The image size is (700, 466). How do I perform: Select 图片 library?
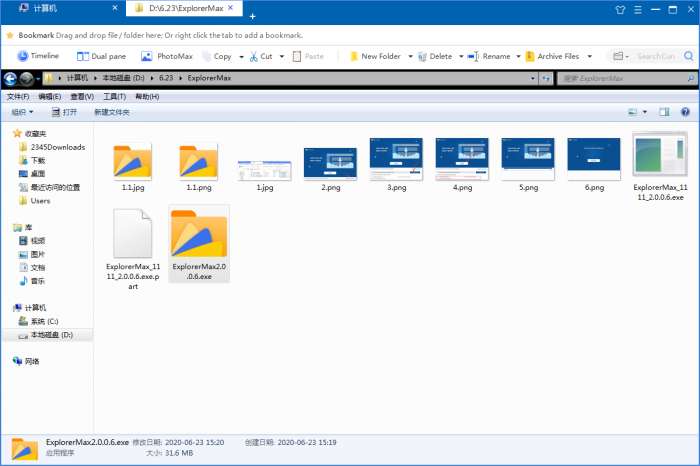[32, 254]
